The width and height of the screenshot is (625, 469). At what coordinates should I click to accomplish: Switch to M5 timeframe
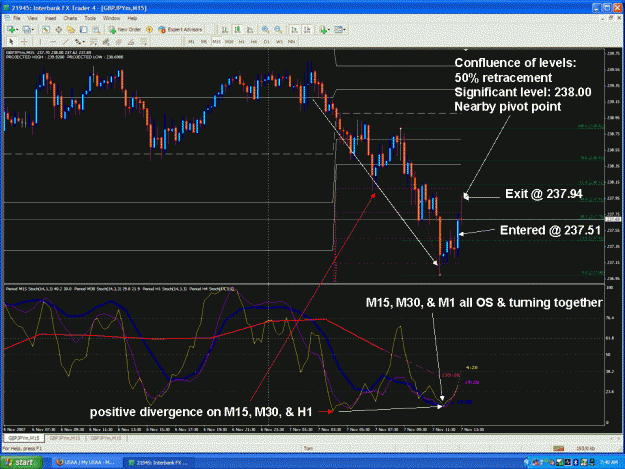click(204, 41)
